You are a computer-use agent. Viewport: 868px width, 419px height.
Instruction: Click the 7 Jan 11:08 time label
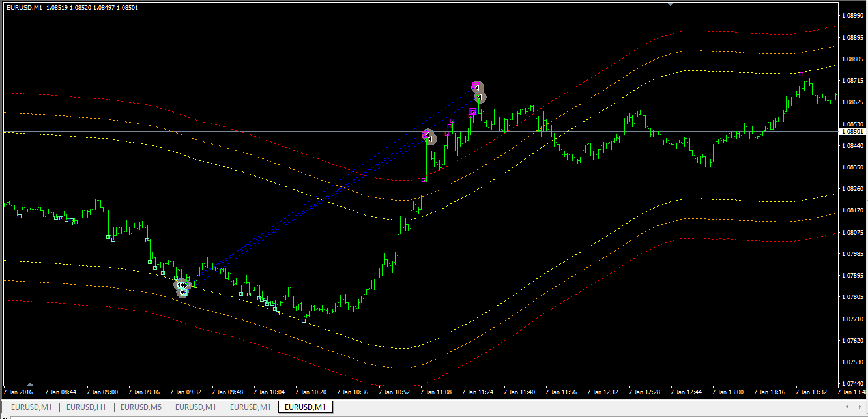[436, 392]
